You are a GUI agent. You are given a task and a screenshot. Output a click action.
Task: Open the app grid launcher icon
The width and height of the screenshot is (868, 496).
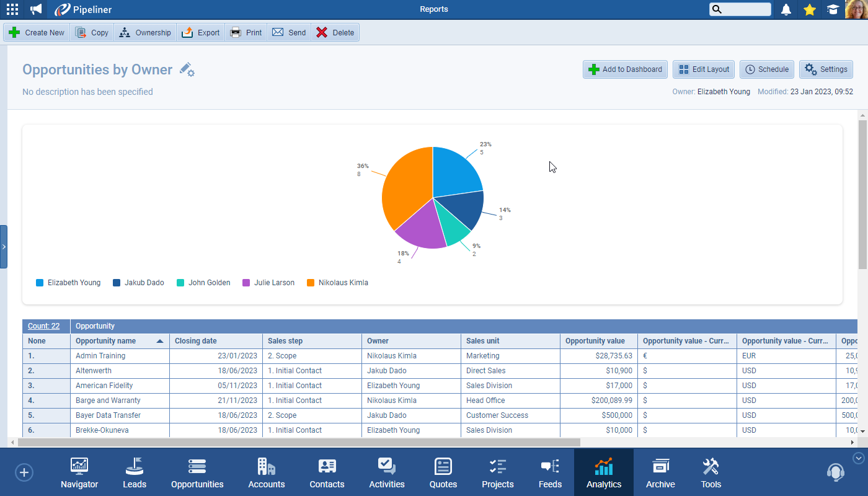click(12, 9)
